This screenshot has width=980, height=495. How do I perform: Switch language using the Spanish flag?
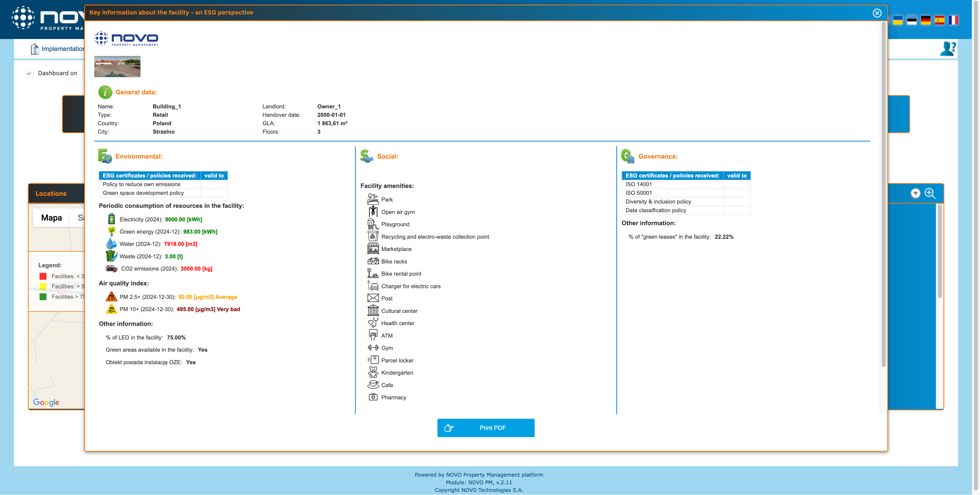(939, 20)
